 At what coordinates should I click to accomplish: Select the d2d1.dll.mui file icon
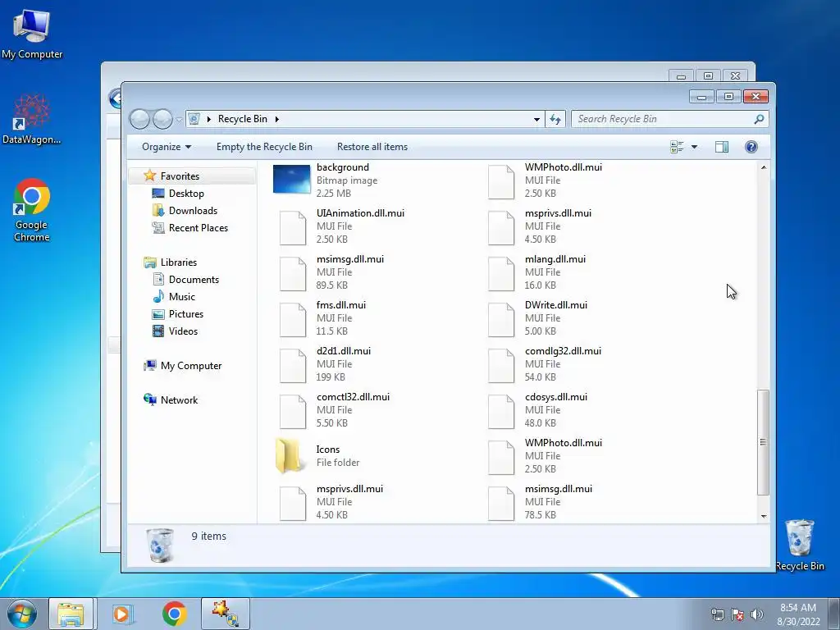[x=293, y=365]
